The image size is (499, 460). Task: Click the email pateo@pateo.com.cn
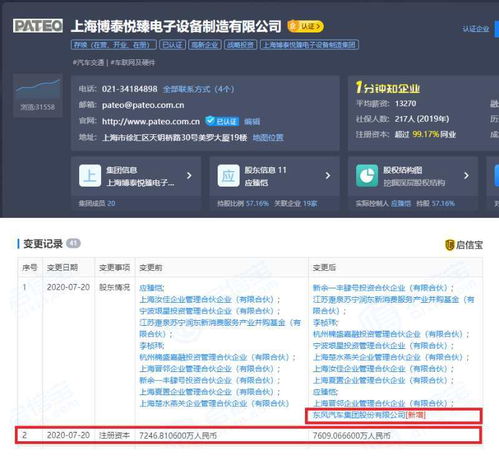pyautogui.click(x=143, y=105)
